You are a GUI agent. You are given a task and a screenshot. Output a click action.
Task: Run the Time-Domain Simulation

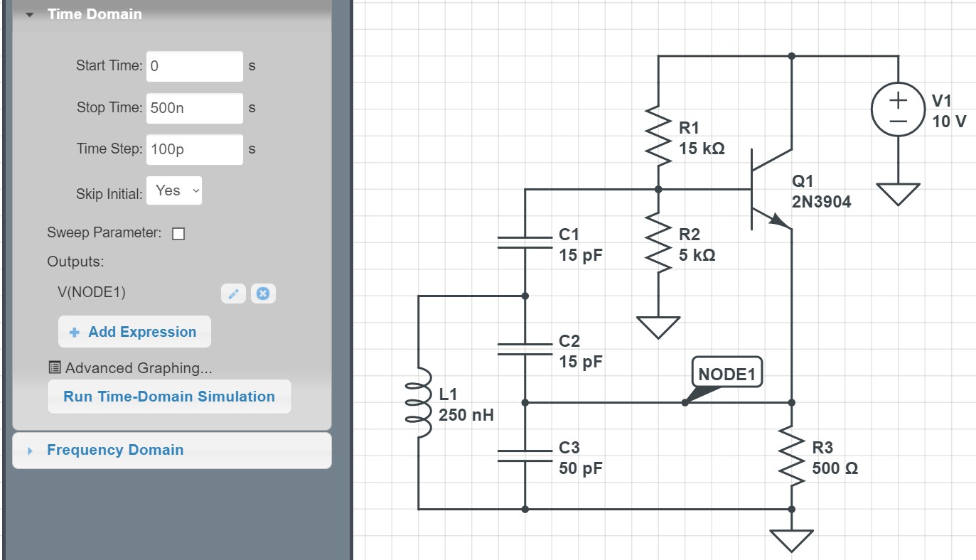(169, 397)
